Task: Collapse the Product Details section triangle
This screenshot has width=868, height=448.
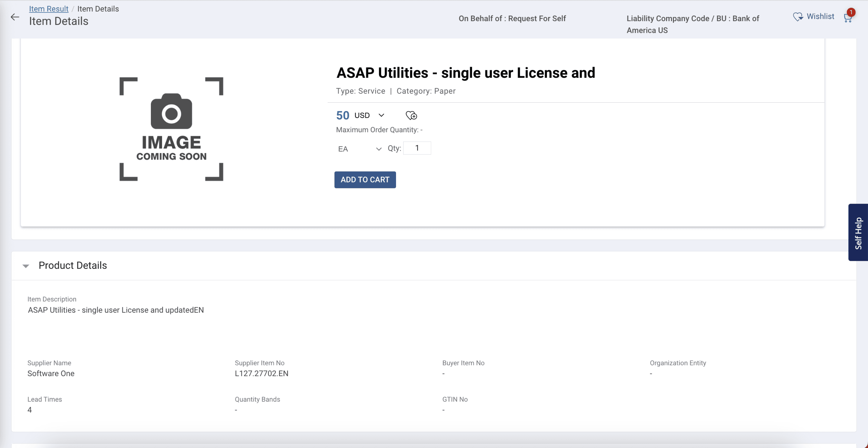Action: [x=25, y=266]
